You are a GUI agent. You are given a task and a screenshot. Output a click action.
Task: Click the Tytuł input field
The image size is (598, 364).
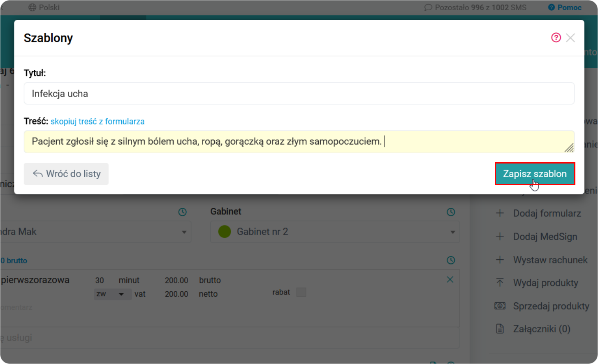point(299,94)
